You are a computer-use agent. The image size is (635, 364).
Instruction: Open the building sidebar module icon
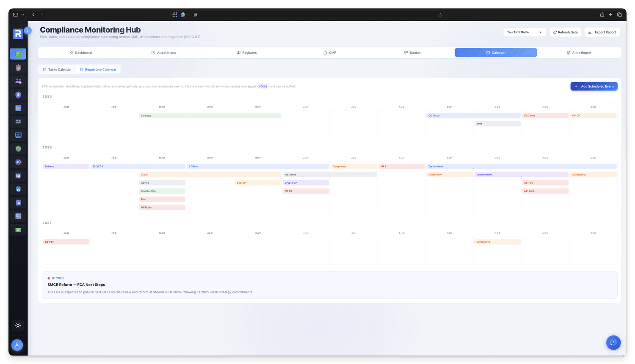pos(18,68)
